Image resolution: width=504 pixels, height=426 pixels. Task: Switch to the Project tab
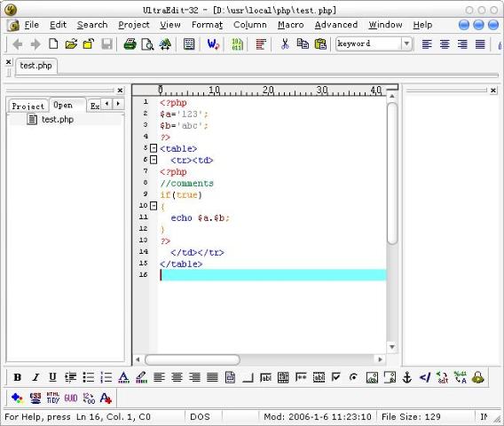28,106
